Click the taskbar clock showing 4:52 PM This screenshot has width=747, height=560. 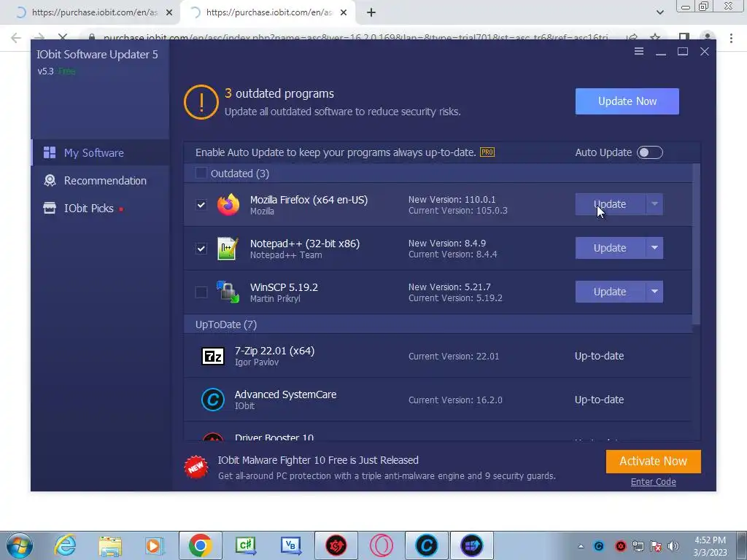pos(710,546)
